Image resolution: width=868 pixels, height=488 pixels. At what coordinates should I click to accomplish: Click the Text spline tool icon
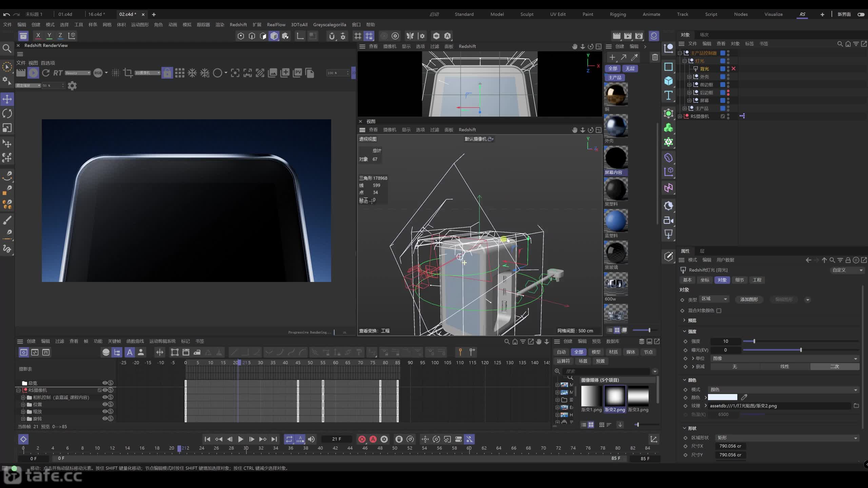point(668,95)
